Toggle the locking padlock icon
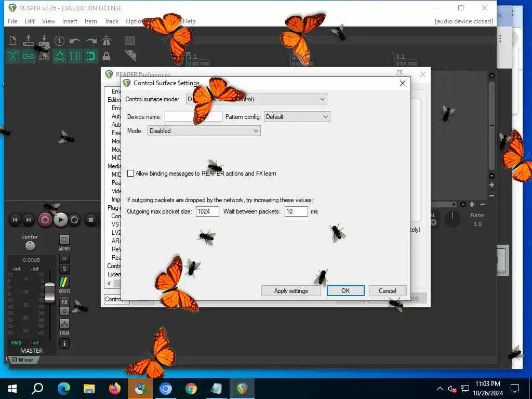Viewport: 532px width, 399px height. pos(106,56)
